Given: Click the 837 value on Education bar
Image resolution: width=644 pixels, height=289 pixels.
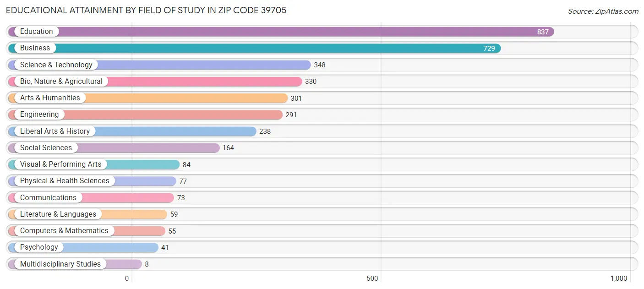Looking at the screenshot, I should point(543,32).
